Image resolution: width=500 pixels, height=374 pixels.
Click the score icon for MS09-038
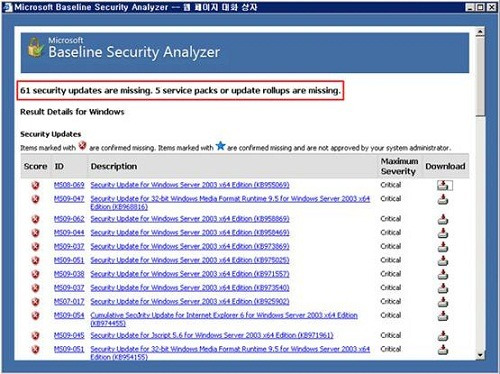coord(35,274)
